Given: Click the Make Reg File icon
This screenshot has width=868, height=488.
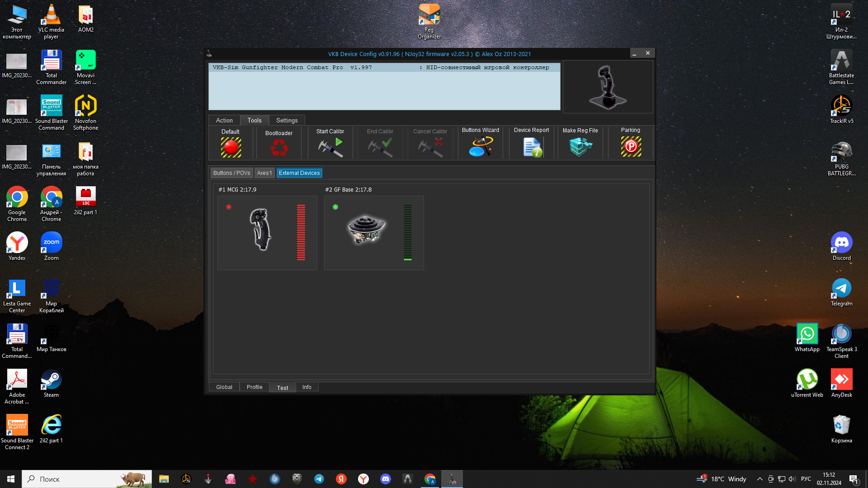Looking at the screenshot, I should [x=580, y=147].
